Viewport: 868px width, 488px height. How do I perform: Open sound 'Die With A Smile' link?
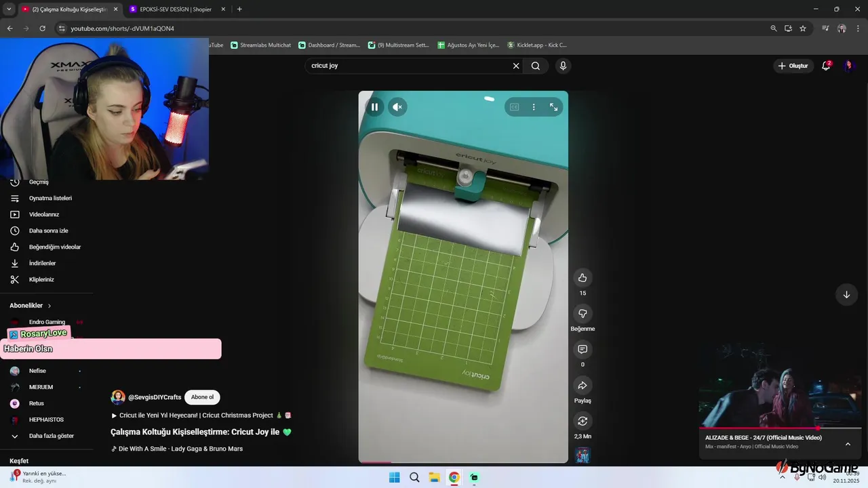(x=176, y=449)
